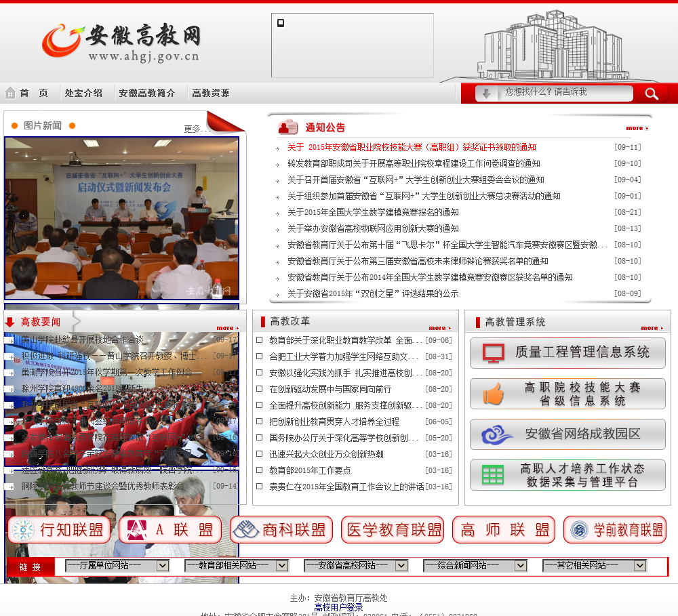Open notice 关于2015年全国大学生数学建模竞赛报名的通知
678x616 pixels.
coord(373,212)
